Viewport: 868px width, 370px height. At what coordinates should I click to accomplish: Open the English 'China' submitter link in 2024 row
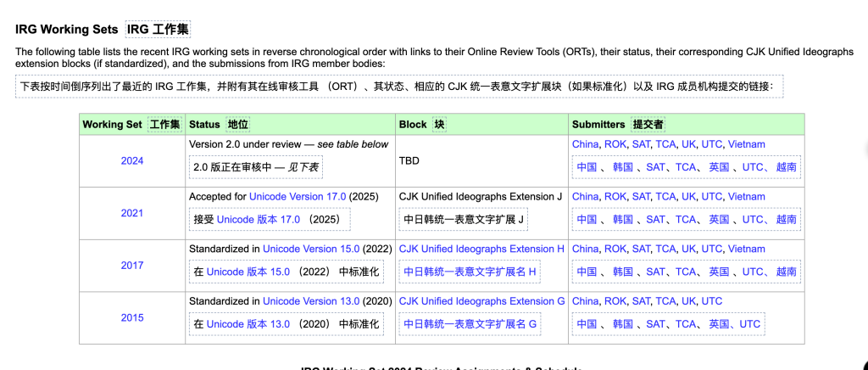click(x=585, y=144)
